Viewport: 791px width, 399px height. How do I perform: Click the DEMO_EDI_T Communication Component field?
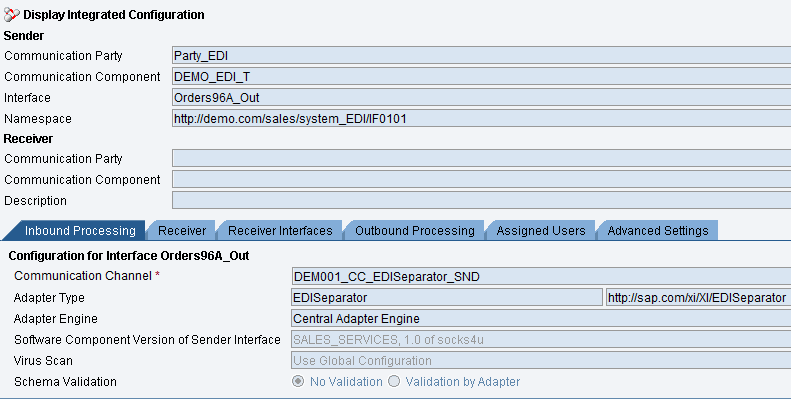coord(481,76)
